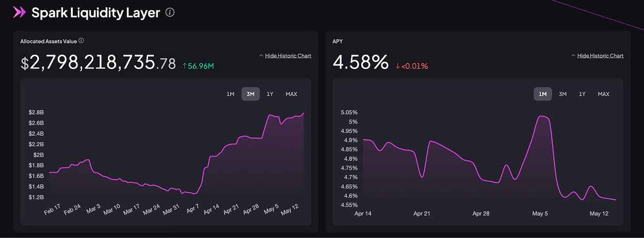Click the $2.8B y-axis label
The height and width of the screenshot is (238, 644).
pyautogui.click(x=36, y=112)
